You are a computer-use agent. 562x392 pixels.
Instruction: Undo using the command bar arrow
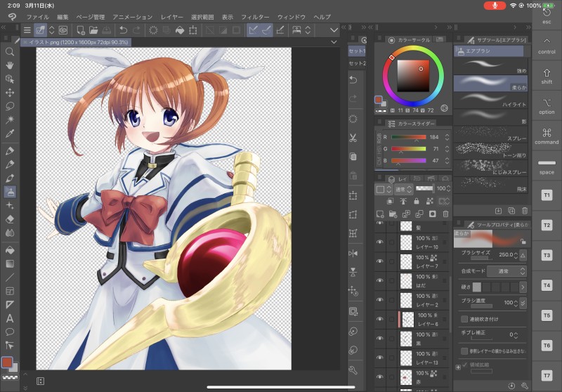[124, 30]
